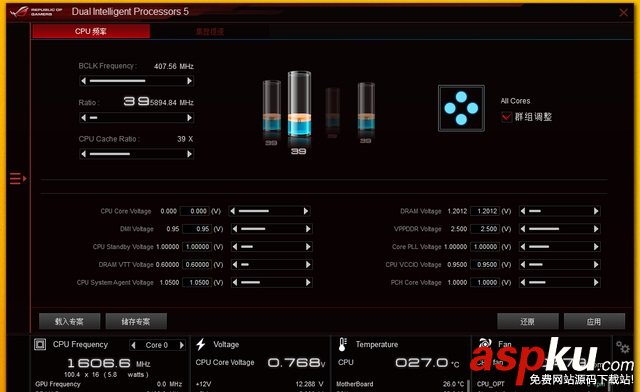Decrease Core PLL Voltage with left arrow
This screenshot has width=640, height=392.
[x=523, y=247]
